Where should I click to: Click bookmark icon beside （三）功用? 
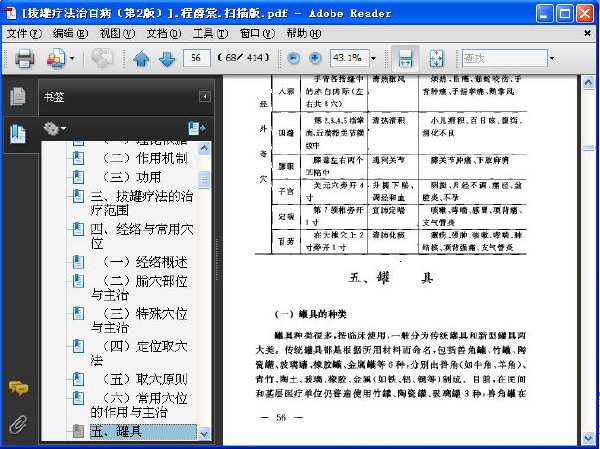coord(78,177)
